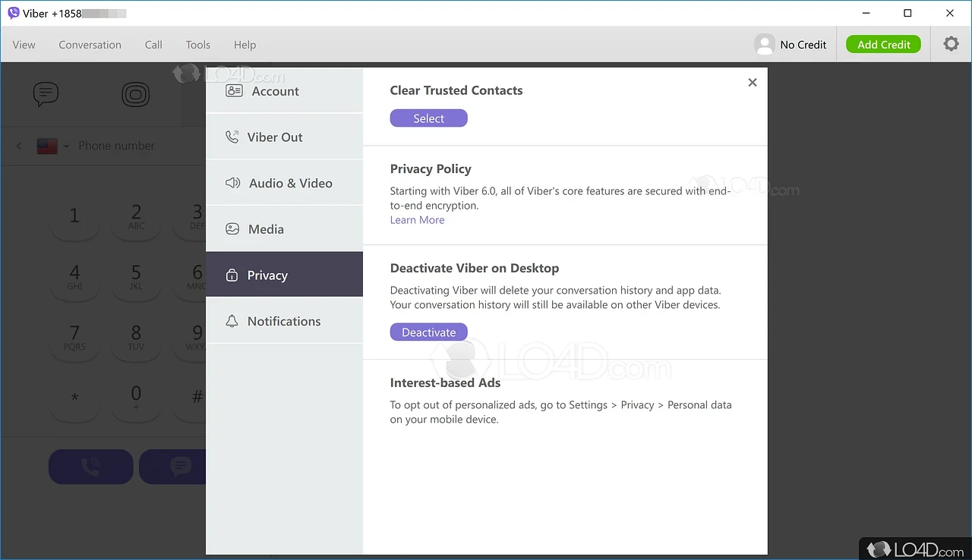Maximize the Viber window
Image resolution: width=972 pixels, height=560 pixels.
(x=907, y=13)
